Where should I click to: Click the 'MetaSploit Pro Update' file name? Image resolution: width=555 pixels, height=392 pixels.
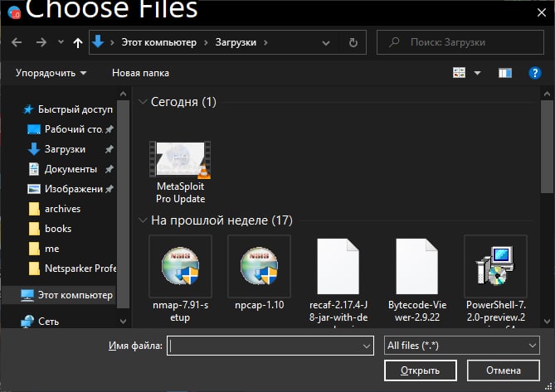pos(181,192)
